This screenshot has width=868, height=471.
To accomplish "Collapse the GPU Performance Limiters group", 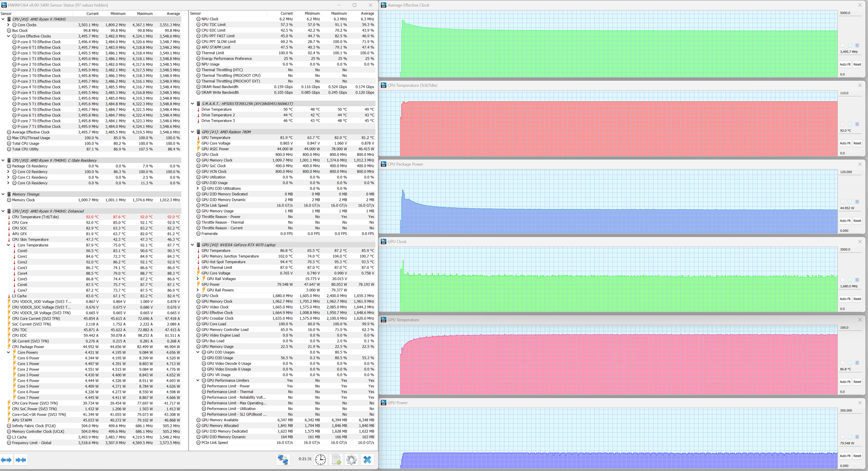I will [198, 381].
